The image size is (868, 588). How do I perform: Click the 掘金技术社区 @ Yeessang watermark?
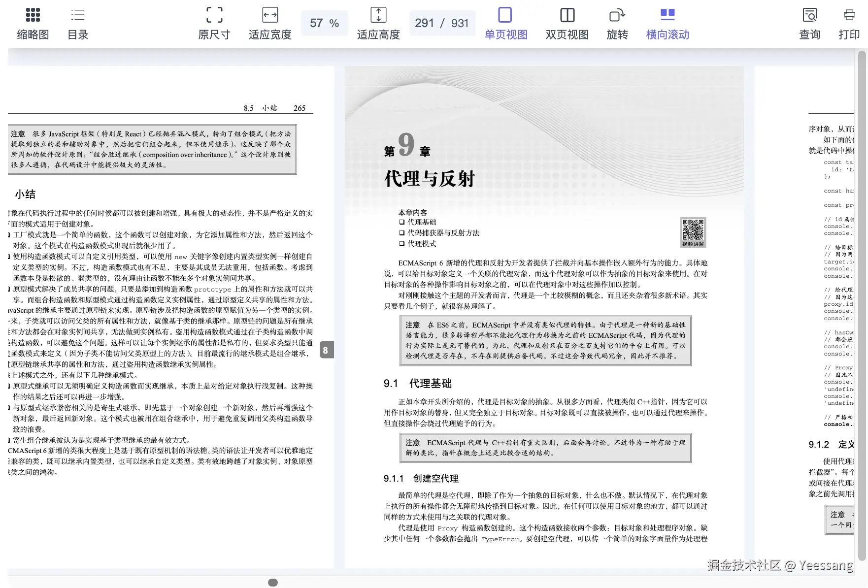click(x=780, y=565)
